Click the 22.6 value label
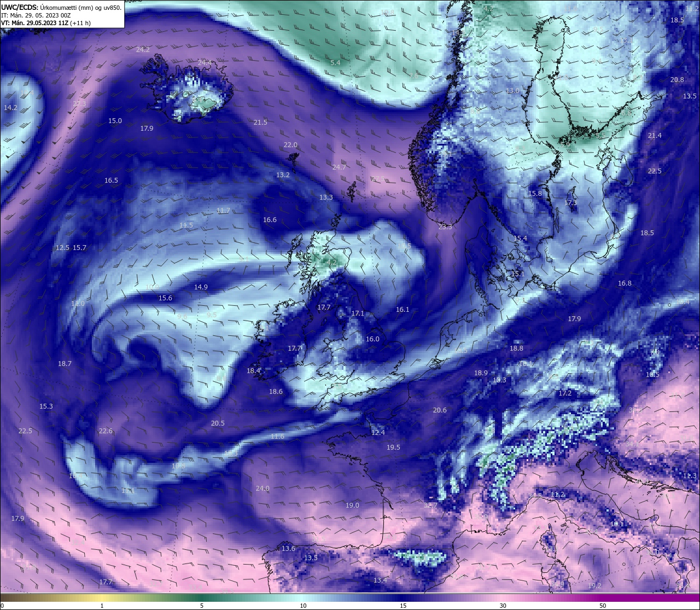This screenshot has width=700, height=610. [x=106, y=431]
